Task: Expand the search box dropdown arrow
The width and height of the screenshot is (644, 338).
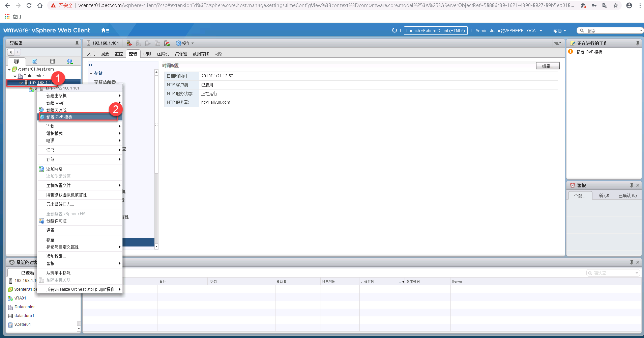Action: click(641, 31)
